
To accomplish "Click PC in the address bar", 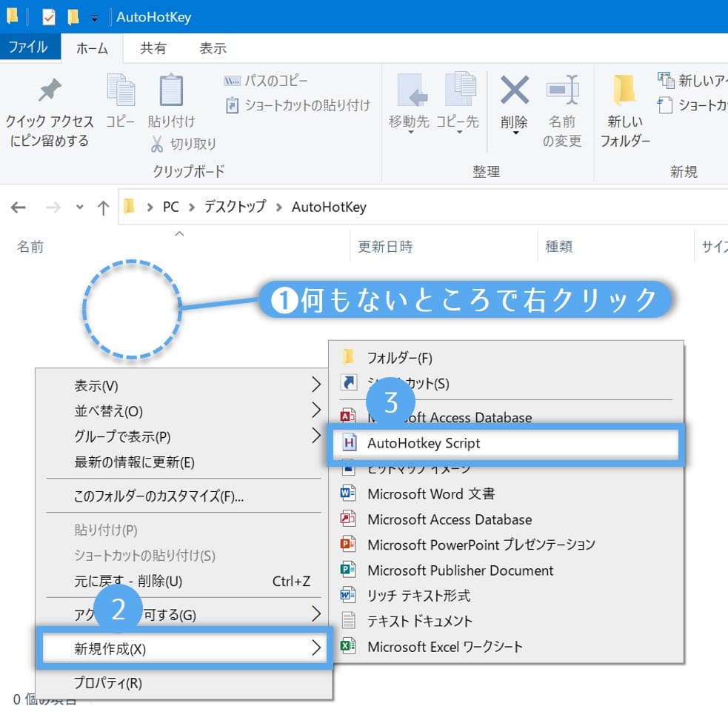I will point(171,207).
